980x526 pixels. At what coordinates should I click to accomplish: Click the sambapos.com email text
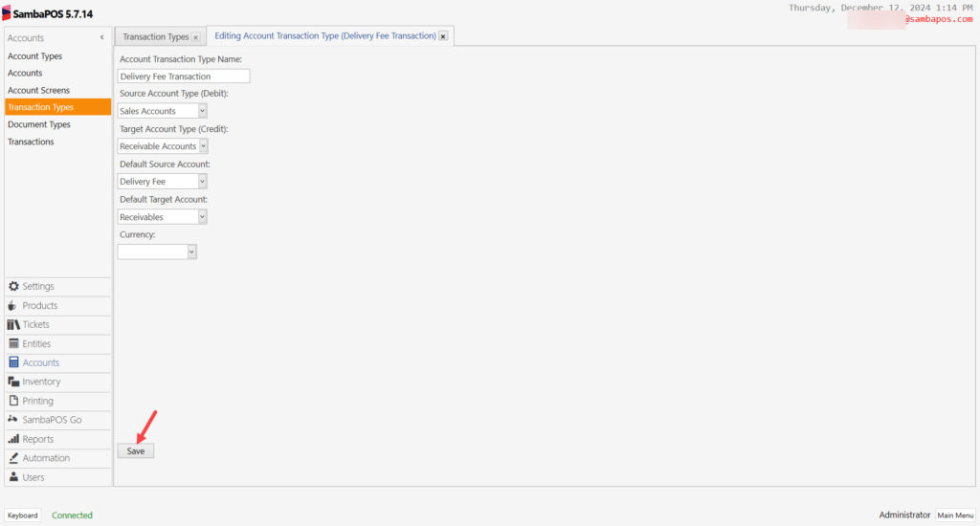point(938,19)
